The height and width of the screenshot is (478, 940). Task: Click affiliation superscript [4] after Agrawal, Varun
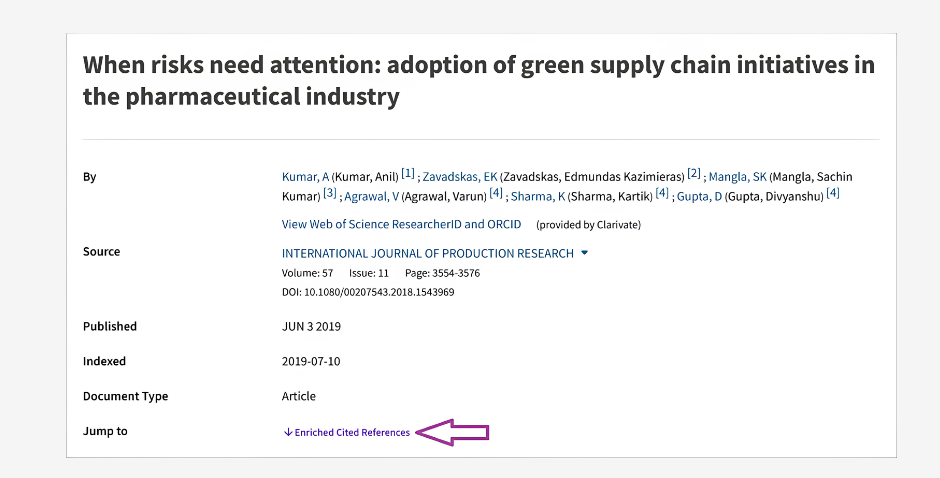496,193
